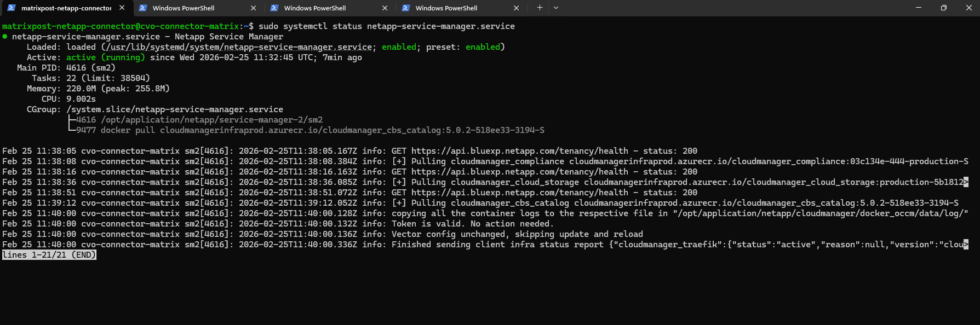980x325 pixels.
Task: Close the third Windows PowerShell tab
Action: point(385,8)
